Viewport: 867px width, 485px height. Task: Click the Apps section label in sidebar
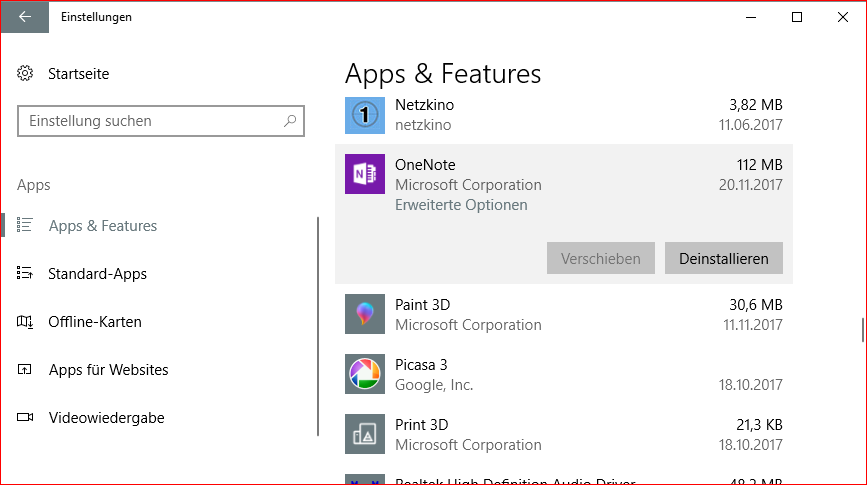[x=34, y=185]
